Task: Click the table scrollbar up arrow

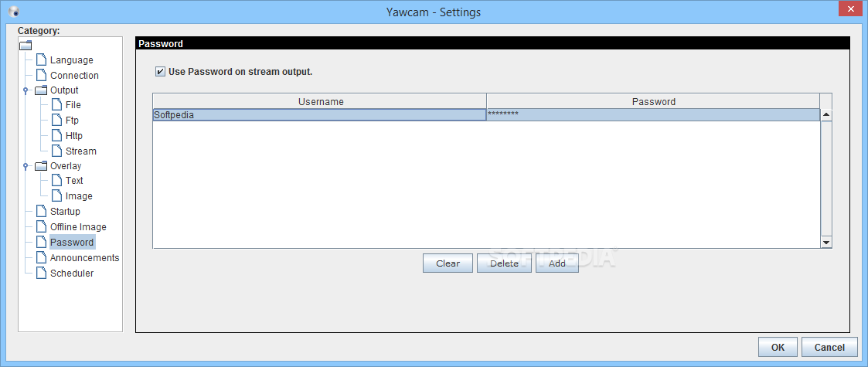Action: 826,115
